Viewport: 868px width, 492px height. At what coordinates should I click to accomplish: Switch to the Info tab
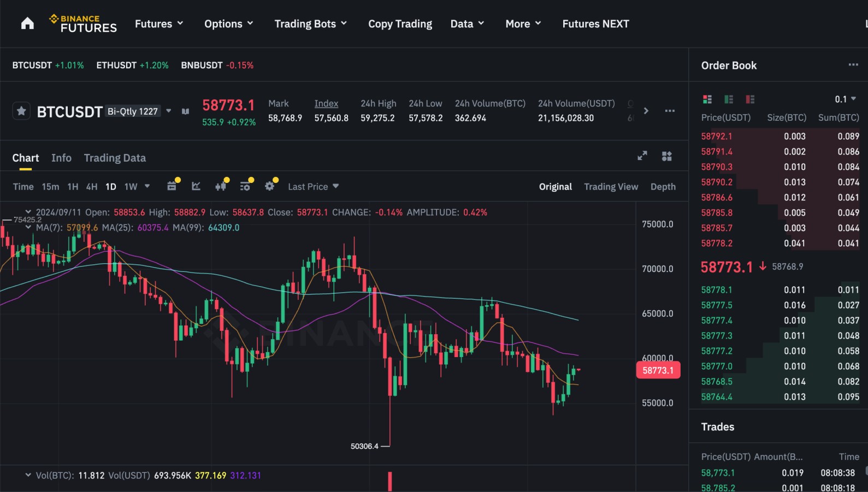point(61,158)
